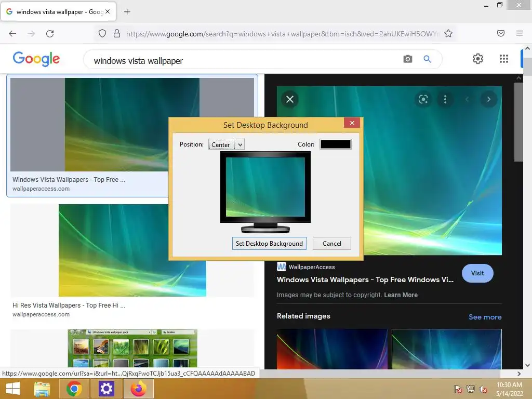Open the Position dropdown showing Center
This screenshot has width=532, height=399.
(x=227, y=144)
